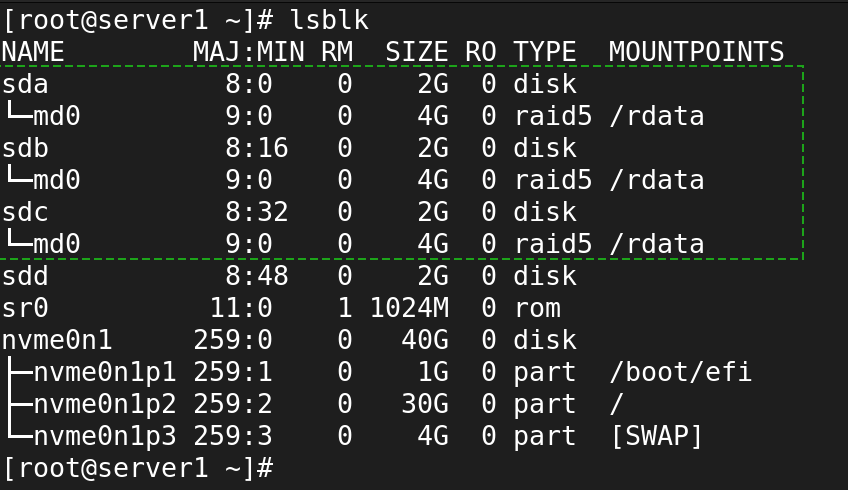Click the sdb device name

click(x=25, y=148)
